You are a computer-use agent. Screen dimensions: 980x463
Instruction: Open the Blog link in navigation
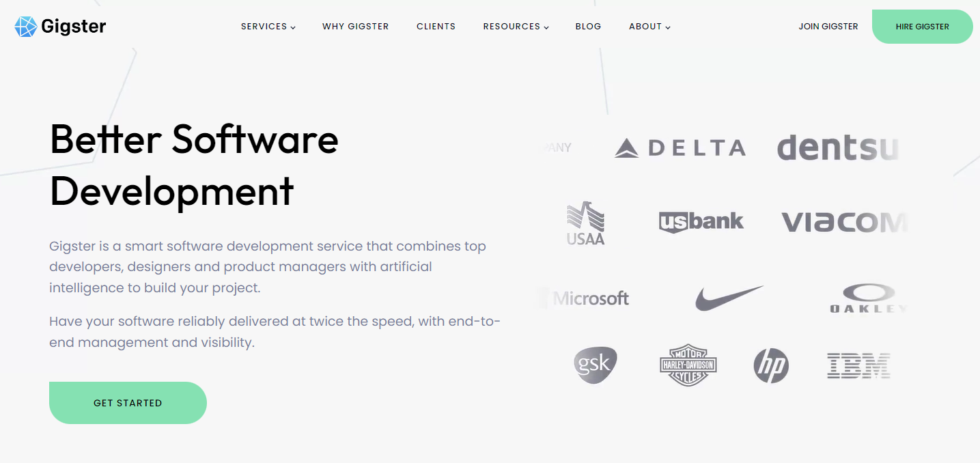tap(589, 27)
